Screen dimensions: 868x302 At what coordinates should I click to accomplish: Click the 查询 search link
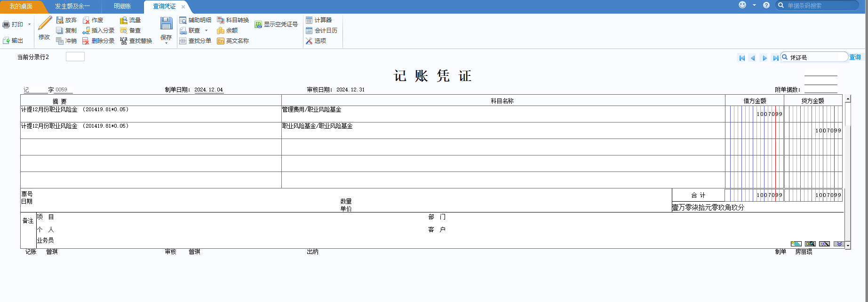tap(855, 57)
